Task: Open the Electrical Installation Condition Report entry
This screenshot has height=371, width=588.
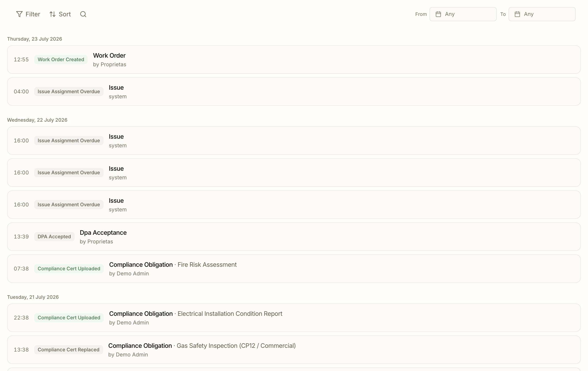Action: (x=294, y=318)
